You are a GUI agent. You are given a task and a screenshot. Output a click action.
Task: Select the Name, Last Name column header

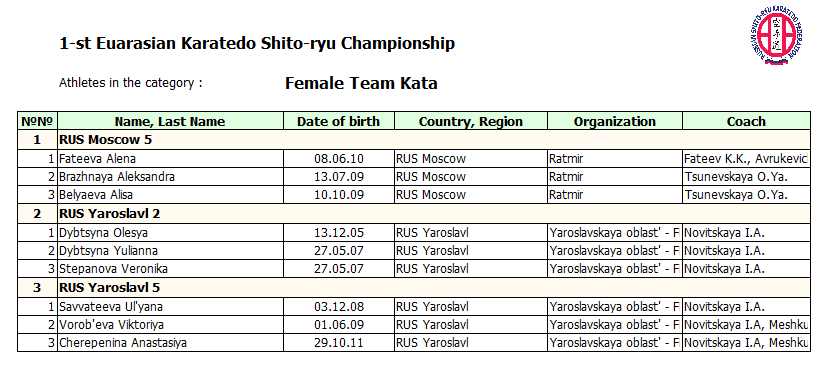pyautogui.click(x=170, y=121)
